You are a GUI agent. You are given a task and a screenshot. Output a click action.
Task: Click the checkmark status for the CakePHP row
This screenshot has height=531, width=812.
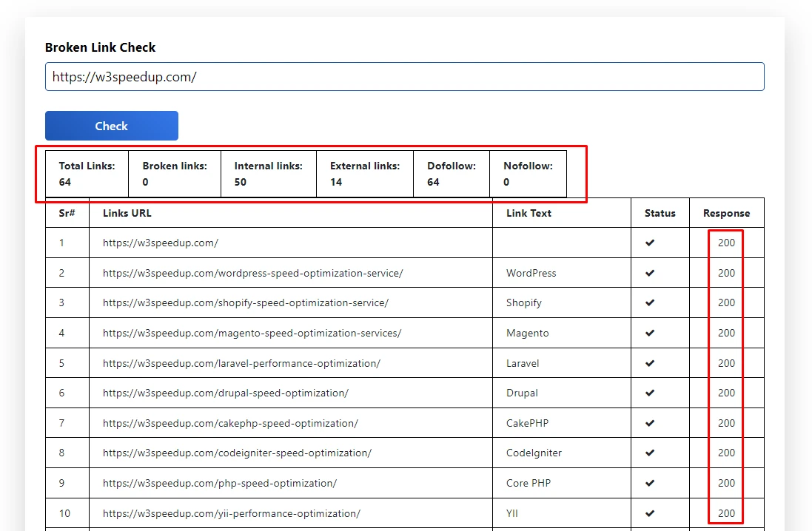[x=650, y=423]
